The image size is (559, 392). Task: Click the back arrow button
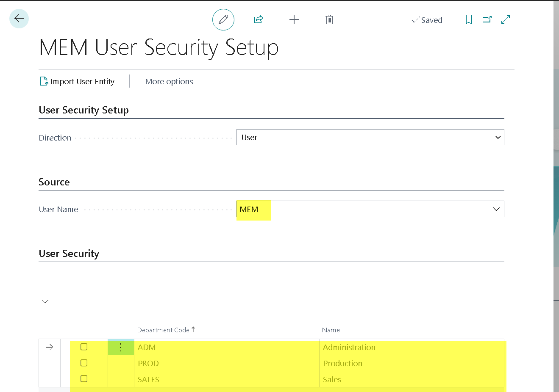(19, 19)
